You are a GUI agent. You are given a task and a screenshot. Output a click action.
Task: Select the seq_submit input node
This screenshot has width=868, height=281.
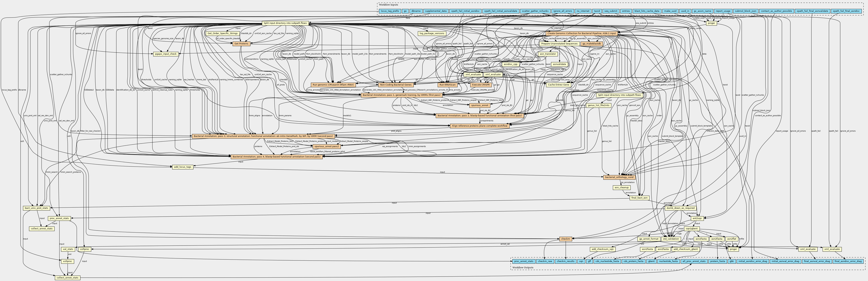click(x=611, y=11)
